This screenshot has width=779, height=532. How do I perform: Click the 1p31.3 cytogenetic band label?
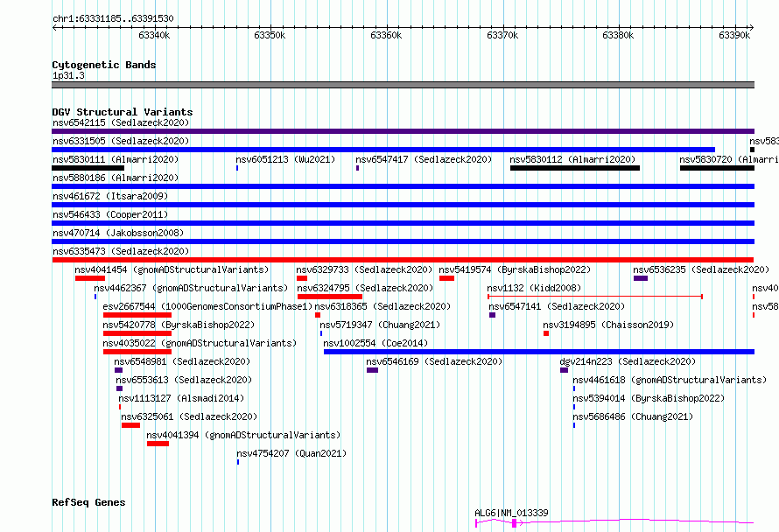[68, 75]
